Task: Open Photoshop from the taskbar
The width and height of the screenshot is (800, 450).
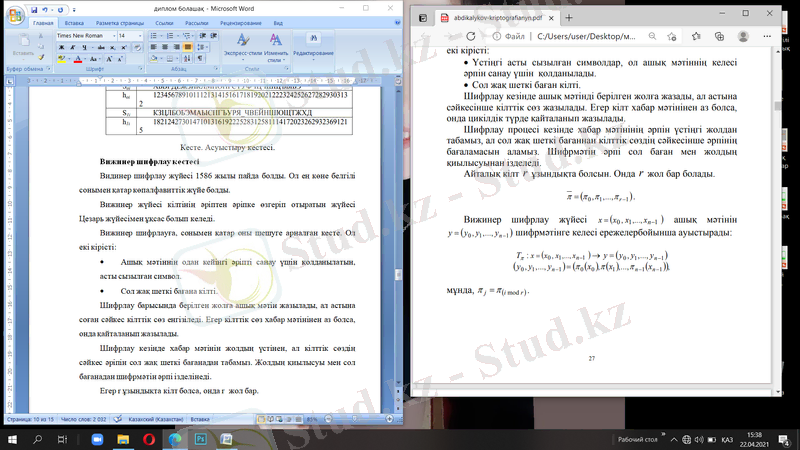Action: (200, 438)
